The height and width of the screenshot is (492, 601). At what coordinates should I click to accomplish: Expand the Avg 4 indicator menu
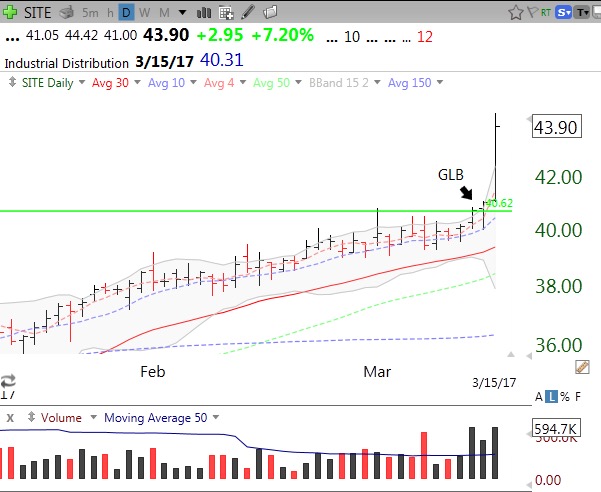pos(242,82)
